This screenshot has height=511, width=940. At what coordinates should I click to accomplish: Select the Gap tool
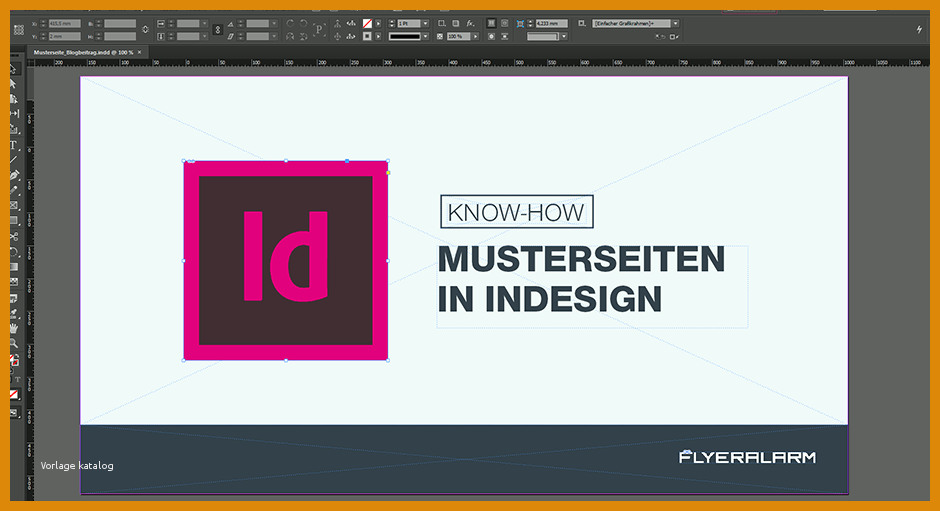pos(14,113)
